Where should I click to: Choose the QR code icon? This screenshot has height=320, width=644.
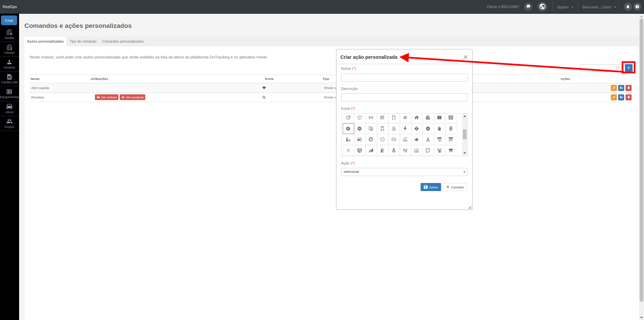(x=382, y=118)
